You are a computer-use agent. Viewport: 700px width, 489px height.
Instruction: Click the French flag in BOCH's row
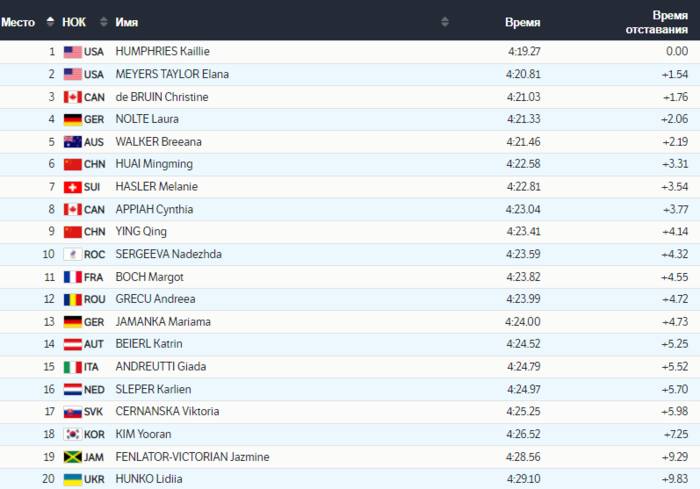point(72,277)
